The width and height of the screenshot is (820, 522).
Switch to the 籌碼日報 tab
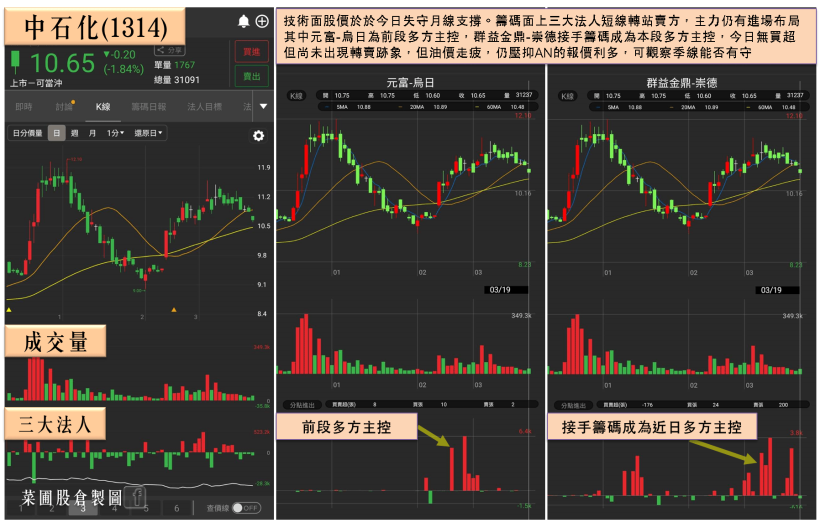coord(149,106)
